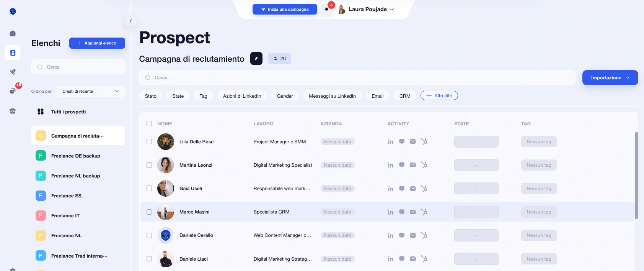Click HubSpot CRM icon for Gaia Useli

(x=424, y=189)
